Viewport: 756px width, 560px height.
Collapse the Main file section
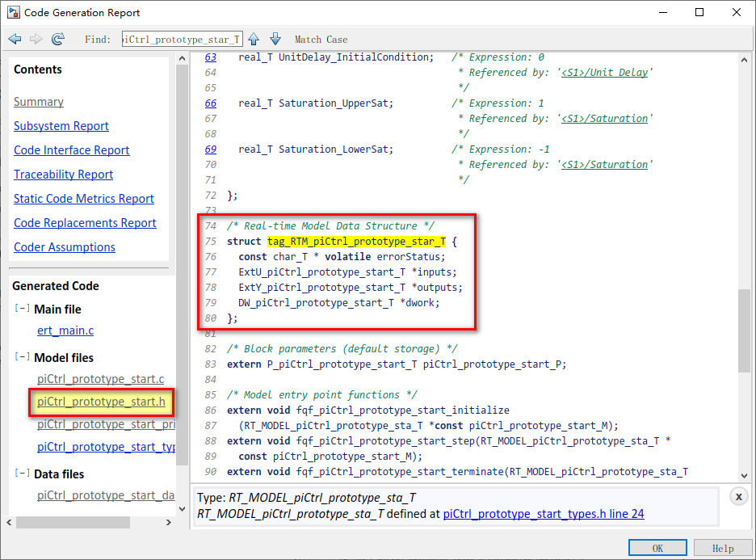point(22,308)
